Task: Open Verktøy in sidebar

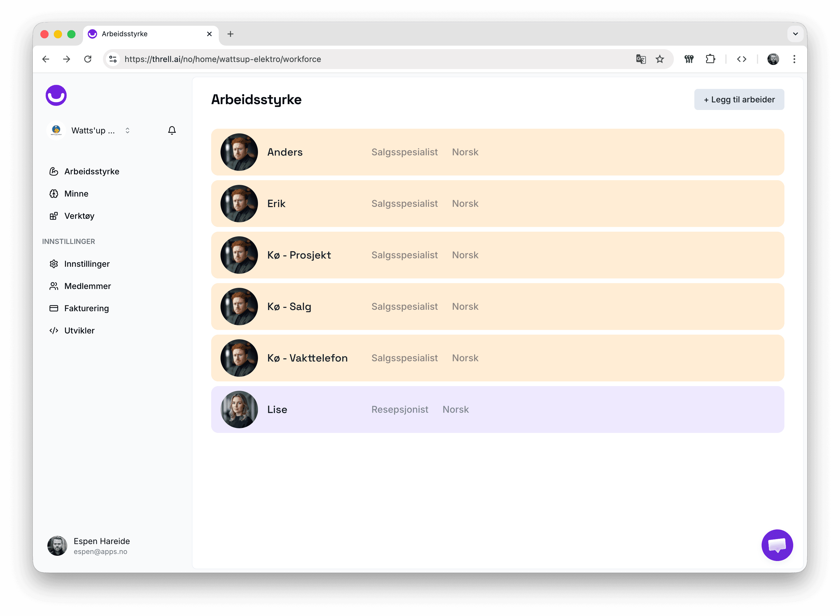Action: click(x=79, y=216)
